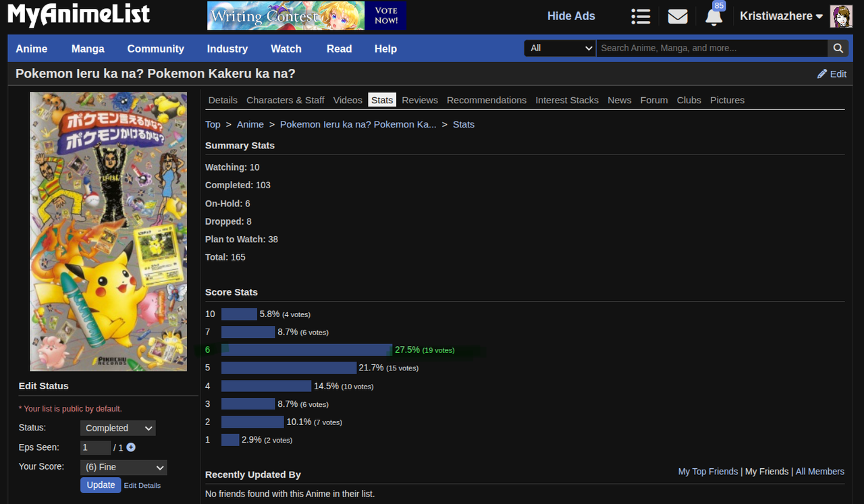The height and width of the screenshot is (504, 864).
Task: Open the Manga menu
Action: point(88,49)
